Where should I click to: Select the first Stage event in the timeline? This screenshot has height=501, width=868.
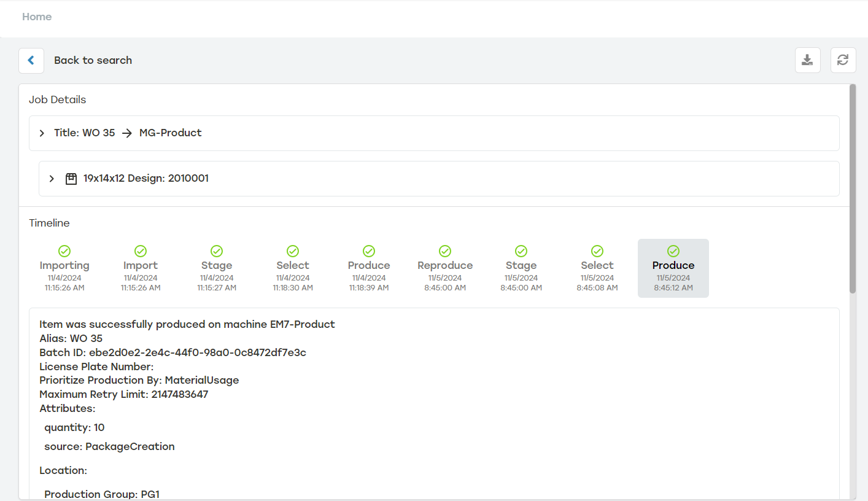tap(216, 268)
